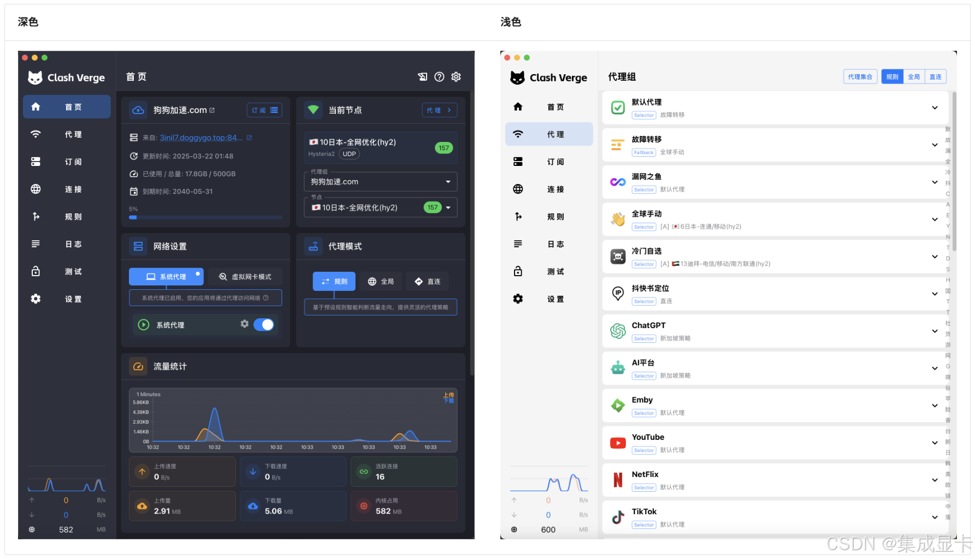Click the 代理集合 button
The width and height of the screenshot is (975, 560).
coord(860,77)
